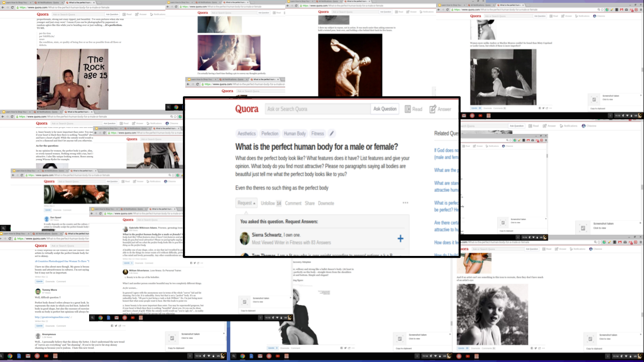The width and height of the screenshot is (644, 362).
Task: Click the blue plus next to Sierra Schwartz
Action: pyautogui.click(x=400, y=239)
